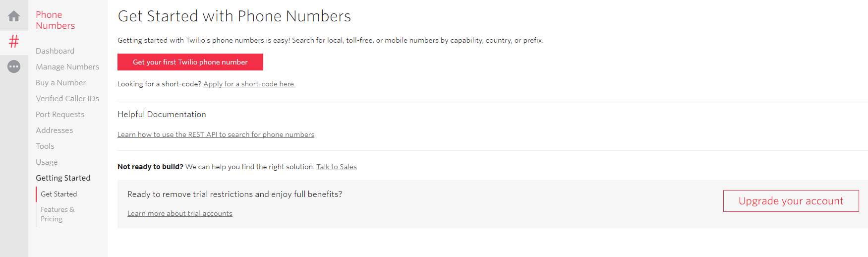Image resolution: width=868 pixels, height=257 pixels.
Task: Select the Get Started sub-item
Action: pos(59,194)
